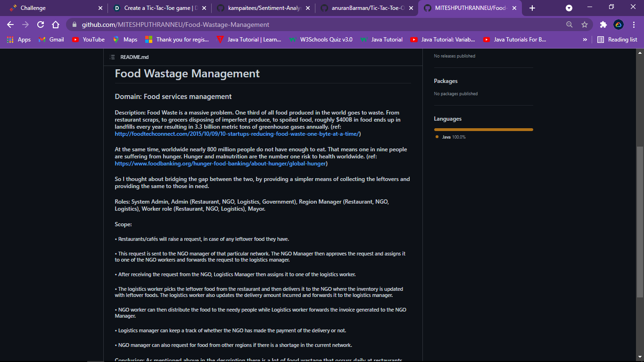Close the anuranBarman/Tic-Tac-Toe tab
Viewport: 644px width, 362px height.
click(411, 8)
